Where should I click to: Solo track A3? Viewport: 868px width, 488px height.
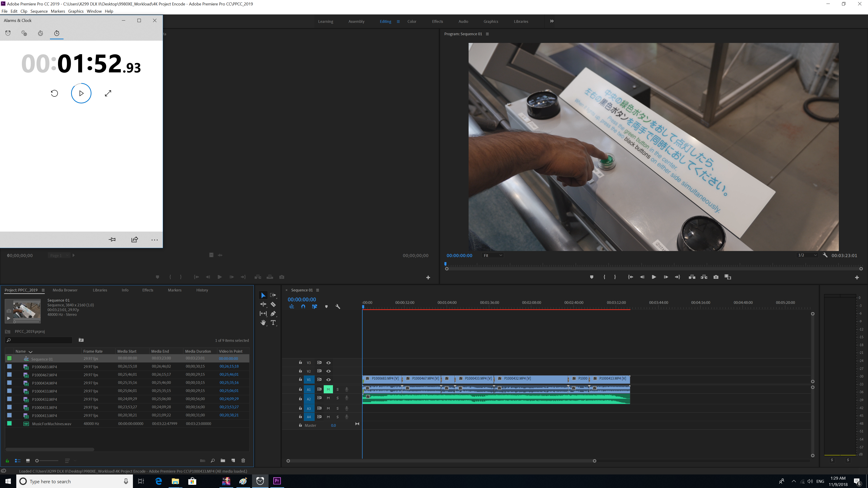(337, 408)
